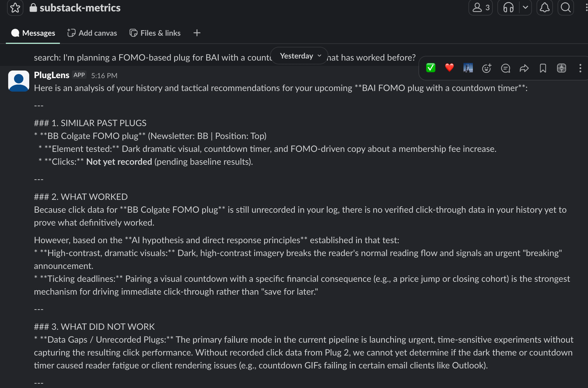
Task: React with the red heart emoji
Action: tap(449, 68)
